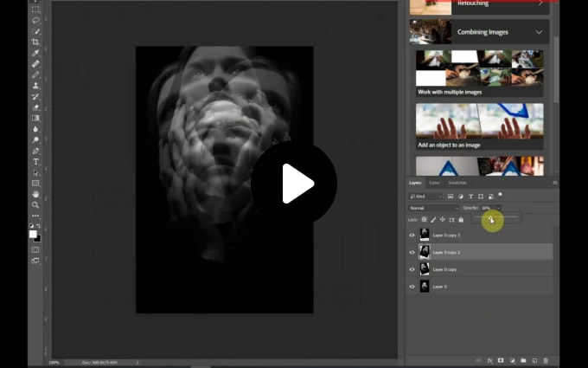Change screen mode from the toolbar
Image resolution: width=588 pixels, height=368 pixels.
(35, 261)
